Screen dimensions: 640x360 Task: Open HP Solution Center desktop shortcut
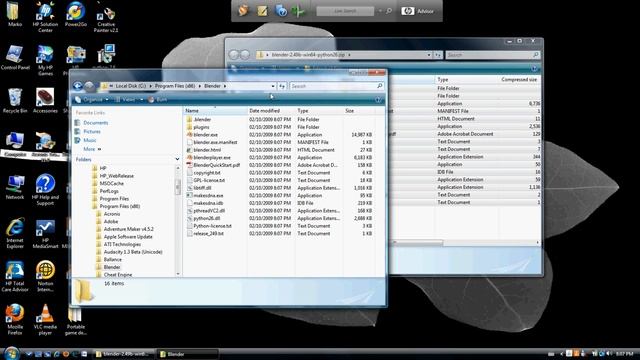45,16
